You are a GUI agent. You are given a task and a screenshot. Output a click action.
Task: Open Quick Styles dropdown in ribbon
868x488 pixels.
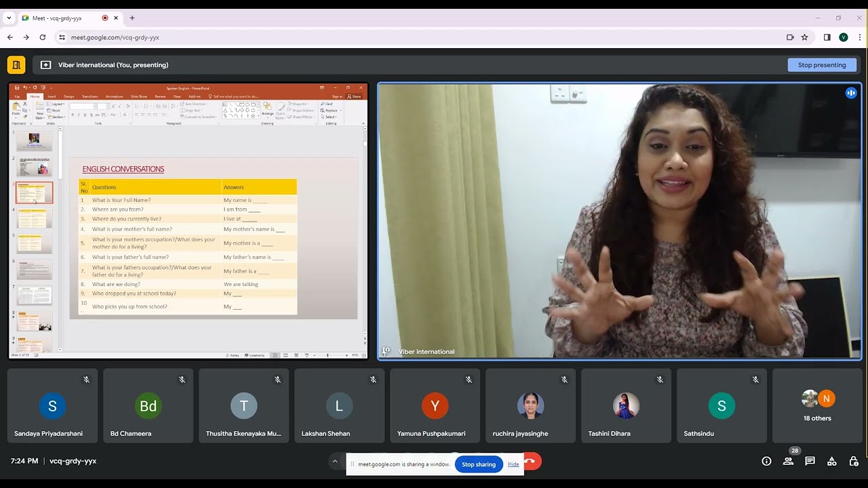280,111
